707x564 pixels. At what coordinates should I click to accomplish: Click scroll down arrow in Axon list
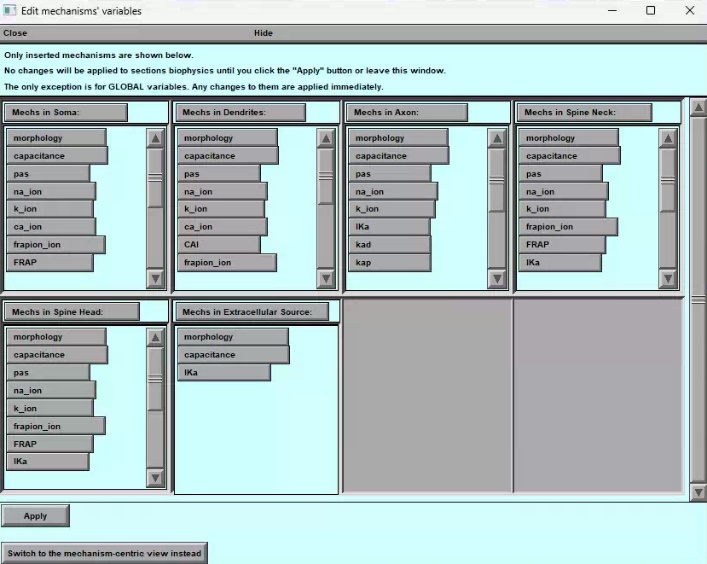(x=496, y=279)
